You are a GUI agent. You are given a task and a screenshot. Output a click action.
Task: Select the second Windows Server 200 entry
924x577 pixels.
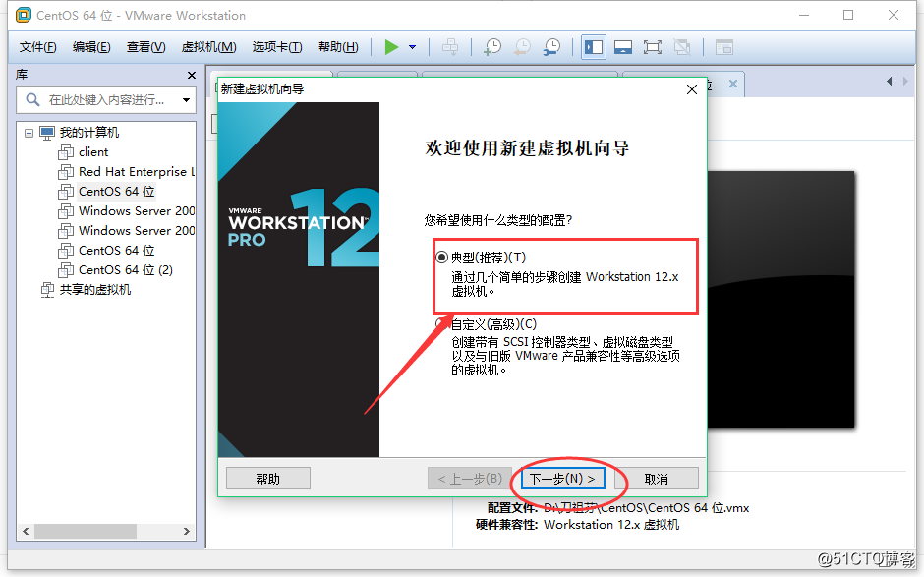137,230
